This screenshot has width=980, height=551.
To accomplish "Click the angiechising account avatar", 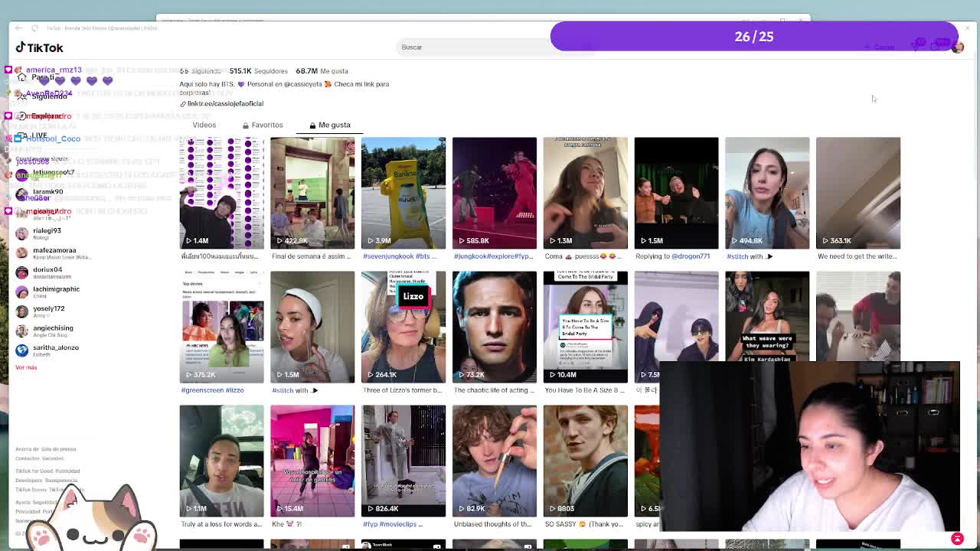I will (x=22, y=331).
